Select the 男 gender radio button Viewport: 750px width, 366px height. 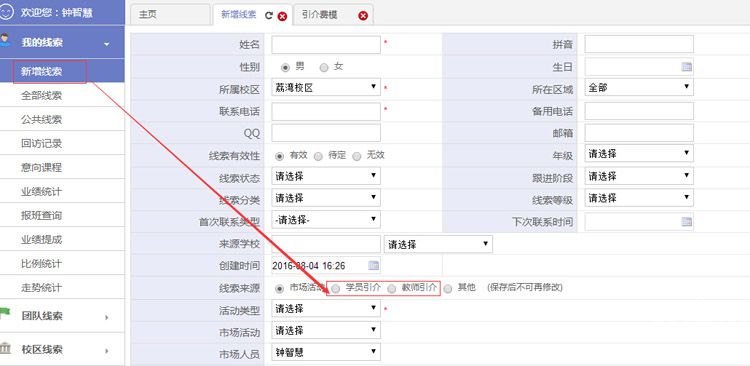(x=286, y=68)
